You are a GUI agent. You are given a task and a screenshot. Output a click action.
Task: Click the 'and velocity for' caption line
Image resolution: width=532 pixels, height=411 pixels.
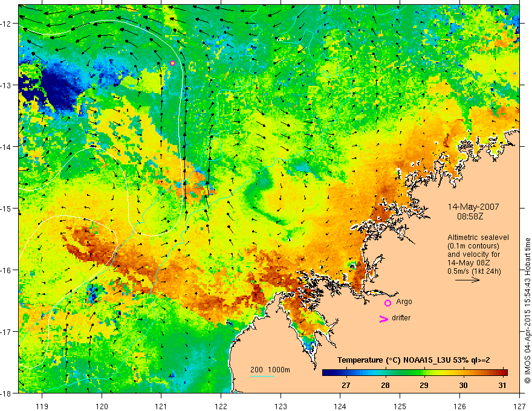click(473, 254)
